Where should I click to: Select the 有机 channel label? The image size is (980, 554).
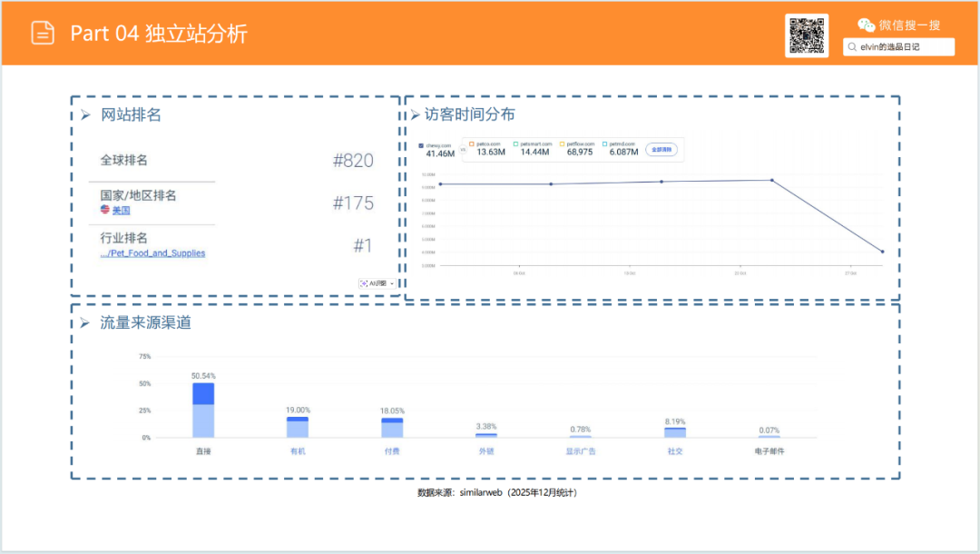tap(297, 450)
